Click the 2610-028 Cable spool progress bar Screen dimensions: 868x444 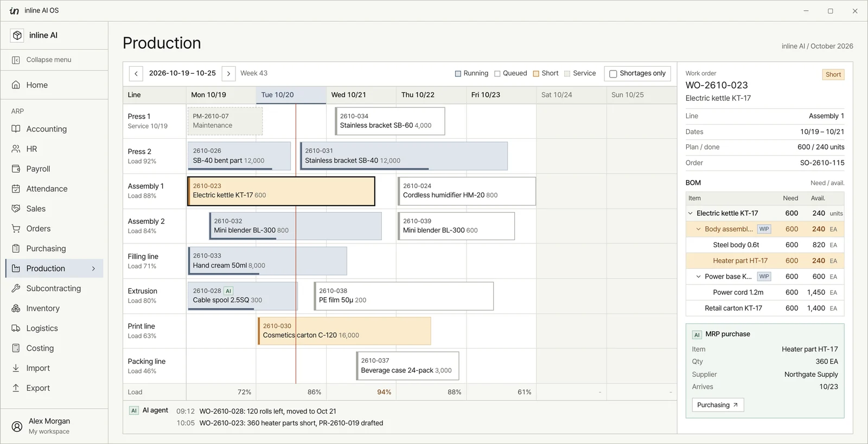point(221,309)
